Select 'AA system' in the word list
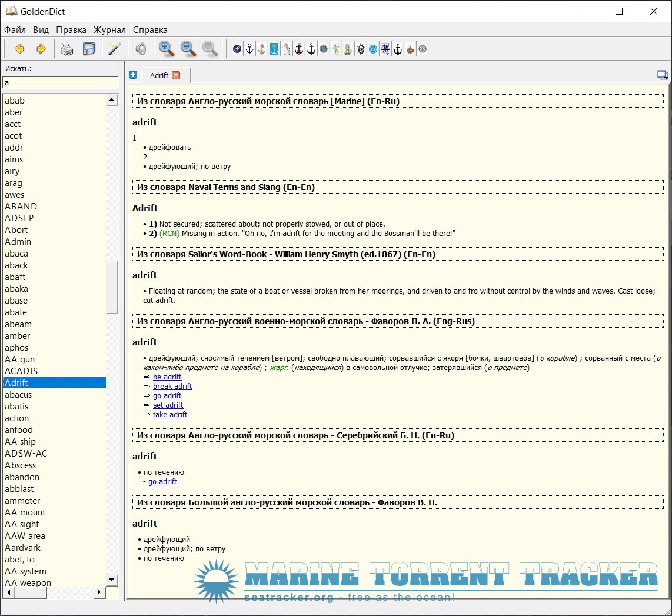The width and height of the screenshot is (672, 616). point(54,571)
